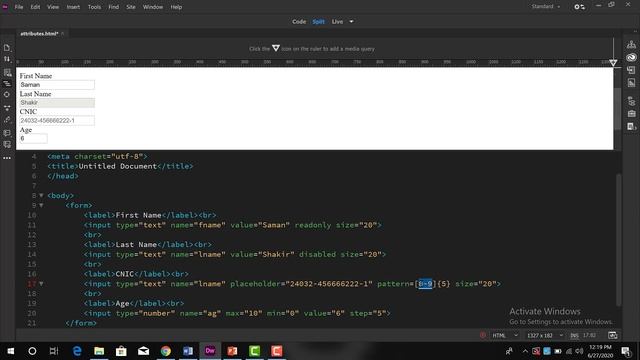The image size is (640, 360).
Task: Click the File Management arrows icon
Action: click(7, 60)
